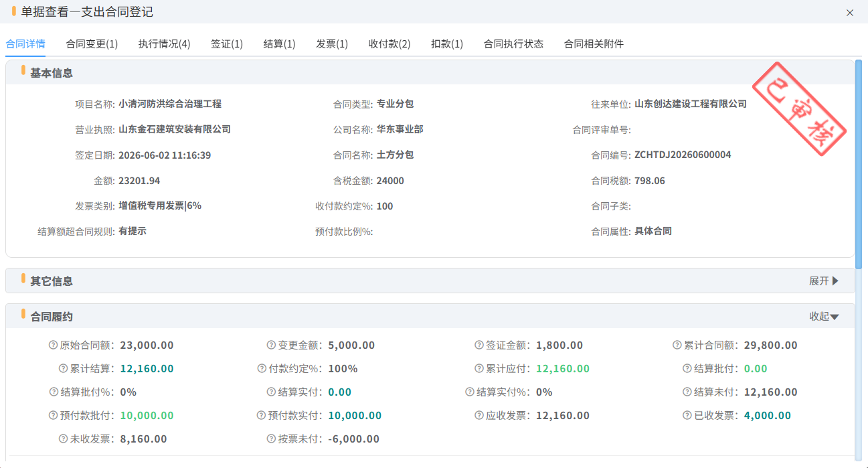The height and width of the screenshot is (468, 868).
Task: Click the 累计结算 value 12,160.00
Action: point(147,369)
